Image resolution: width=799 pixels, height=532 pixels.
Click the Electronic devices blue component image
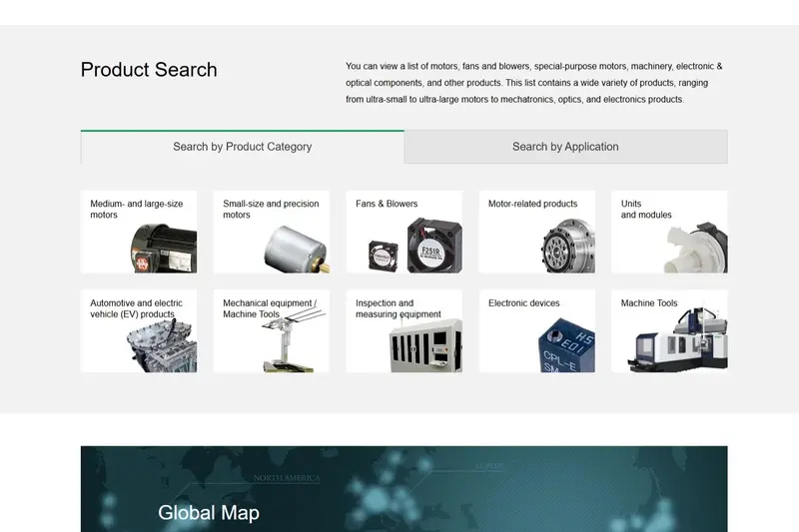(x=566, y=345)
